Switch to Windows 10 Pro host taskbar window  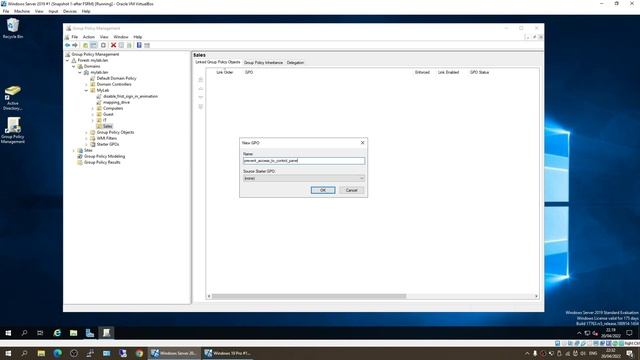[227, 353]
